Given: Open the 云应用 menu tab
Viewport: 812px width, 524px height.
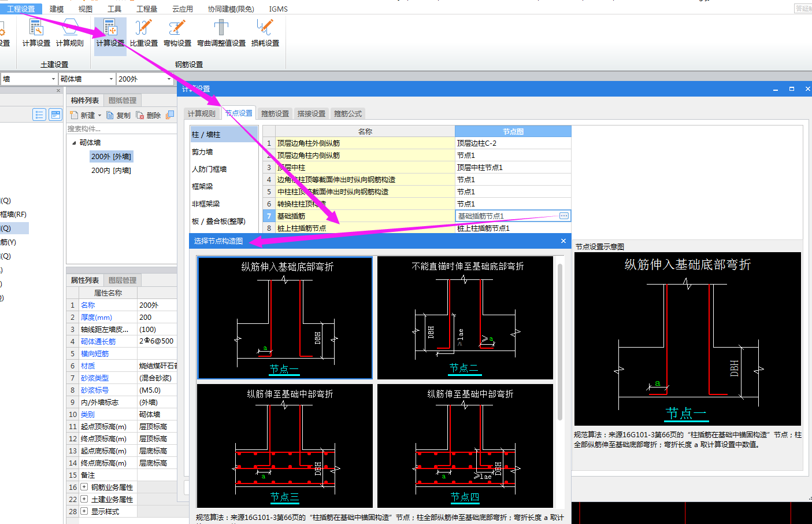Looking at the screenshot, I should 183,9.
